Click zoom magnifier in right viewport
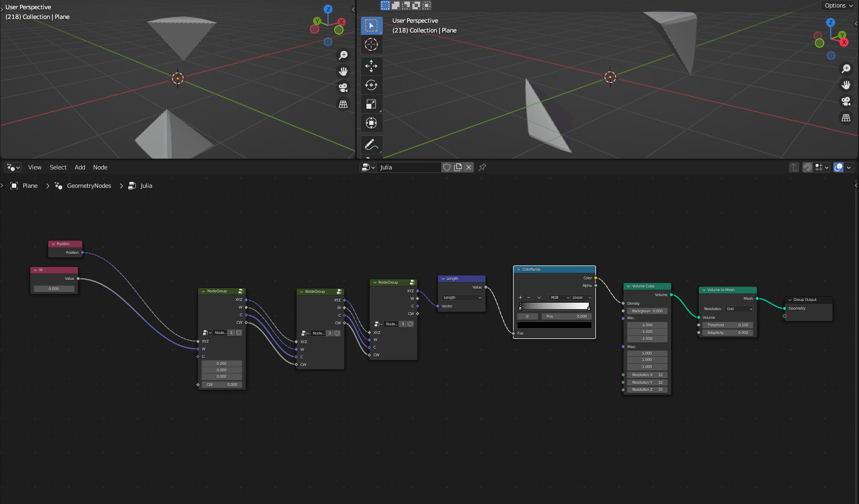 tap(846, 69)
